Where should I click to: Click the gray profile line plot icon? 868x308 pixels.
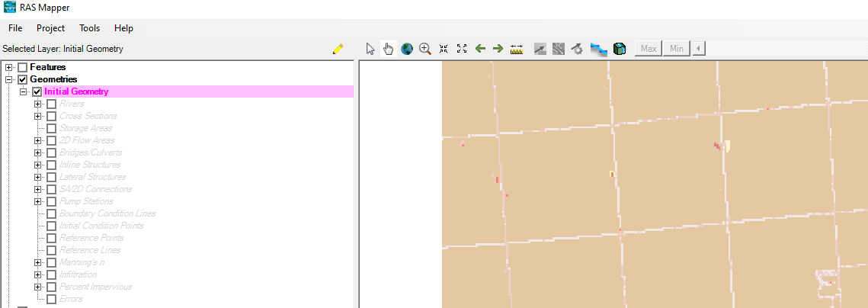[540, 49]
